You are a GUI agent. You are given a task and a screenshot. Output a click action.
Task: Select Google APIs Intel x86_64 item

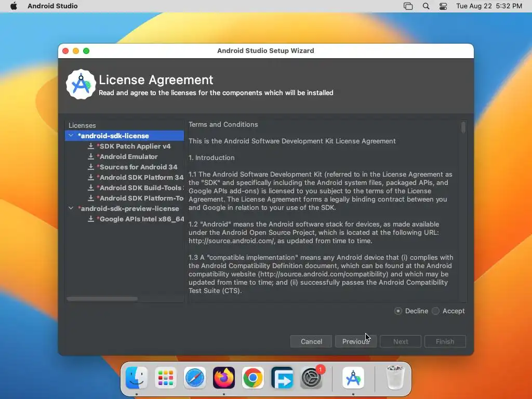point(125,219)
